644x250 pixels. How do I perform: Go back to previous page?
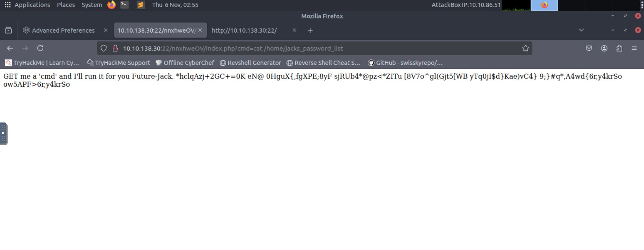click(x=10, y=48)
